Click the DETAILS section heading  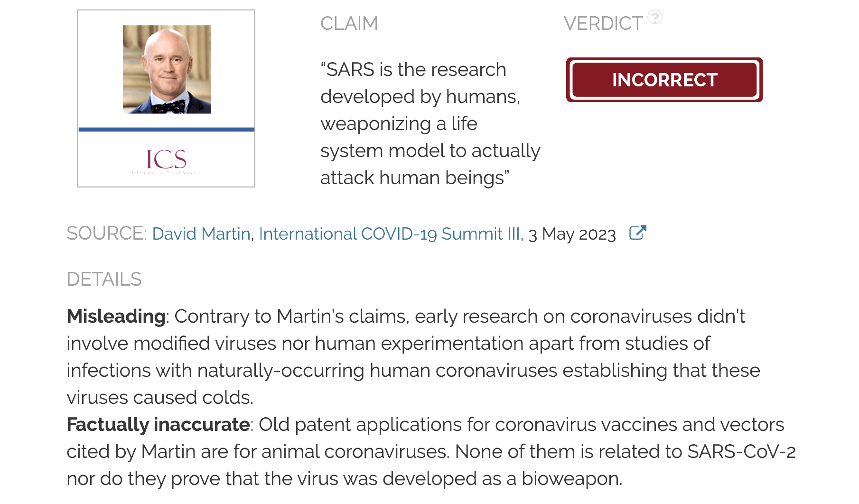point(104,279)
